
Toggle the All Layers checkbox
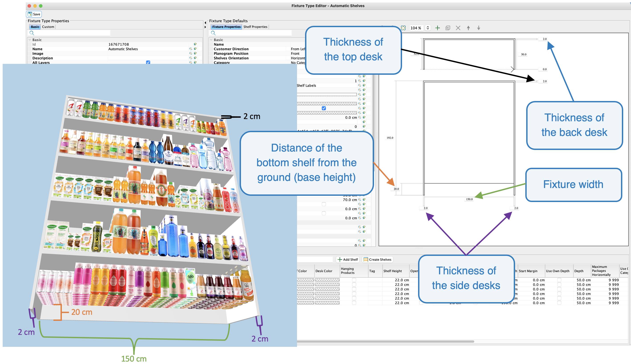(148, 62)
